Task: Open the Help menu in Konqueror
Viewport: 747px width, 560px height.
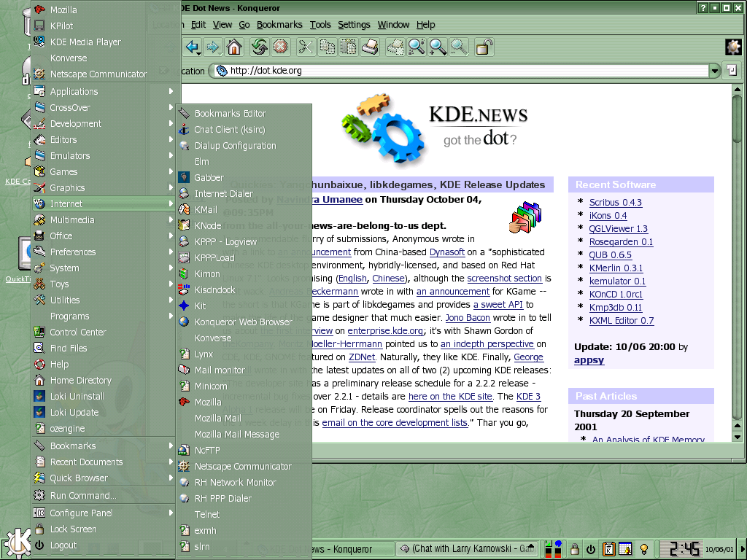Action: pos(425,25)
